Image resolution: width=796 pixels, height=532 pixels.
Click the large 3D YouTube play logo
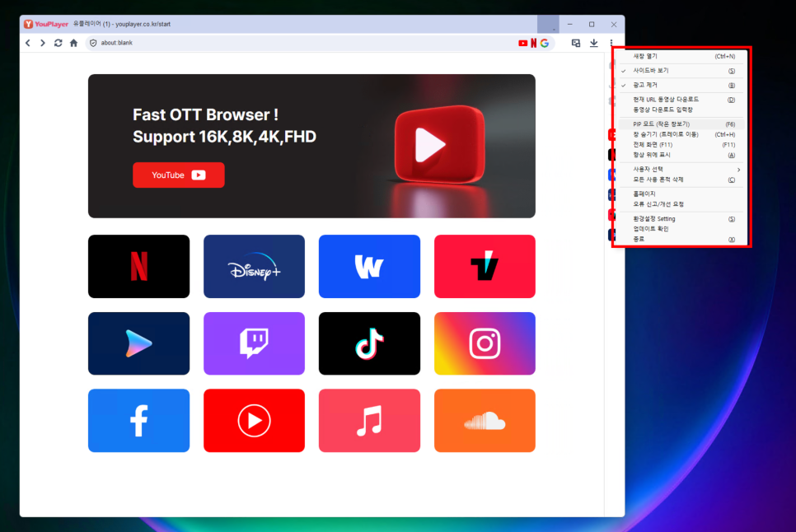tap(440, 144)
